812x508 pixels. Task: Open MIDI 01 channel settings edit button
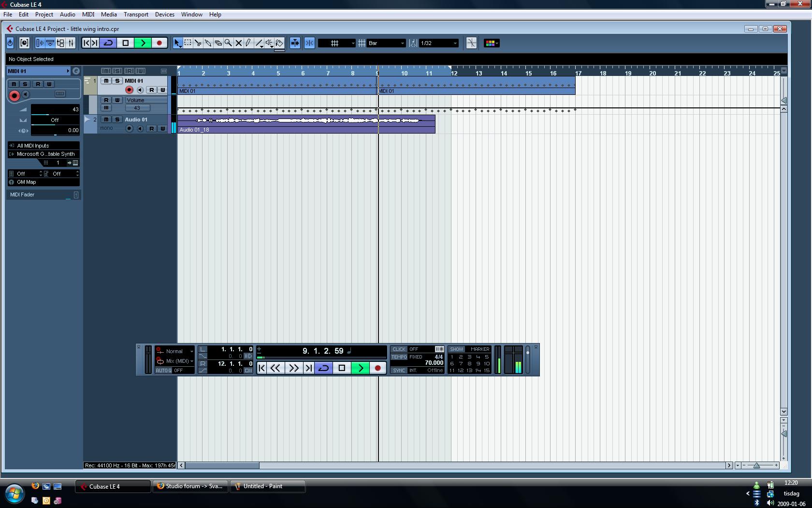[x=76, y=71]
